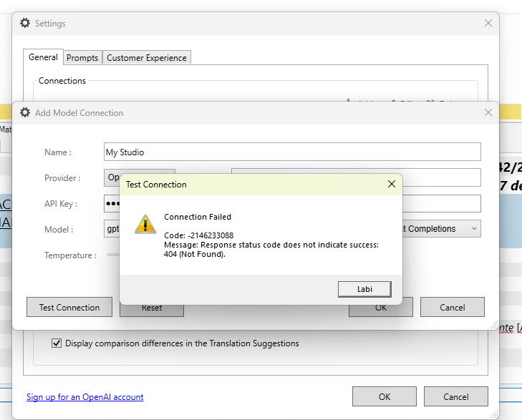Click the Test Connection button
This screenshot has height=420, width=522.
[69, 308]
